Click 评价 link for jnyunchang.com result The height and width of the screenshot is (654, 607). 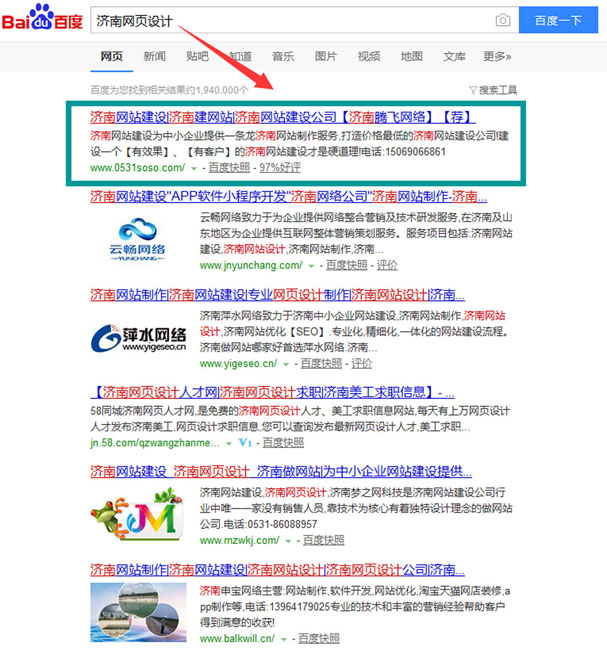[x=387, y=265]
